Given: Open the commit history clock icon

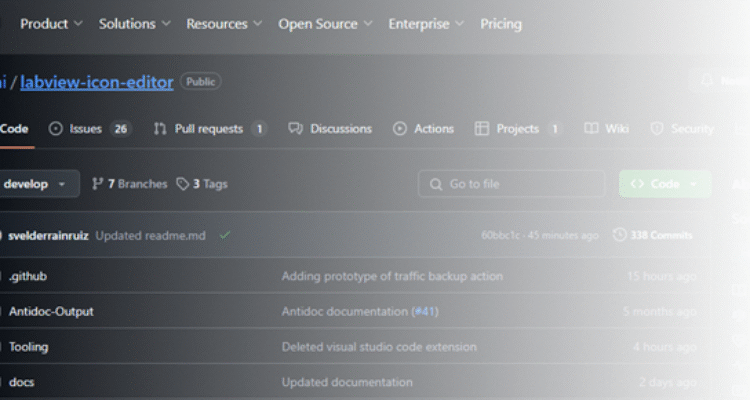Looking at the screenshot, I should [620, 235].
